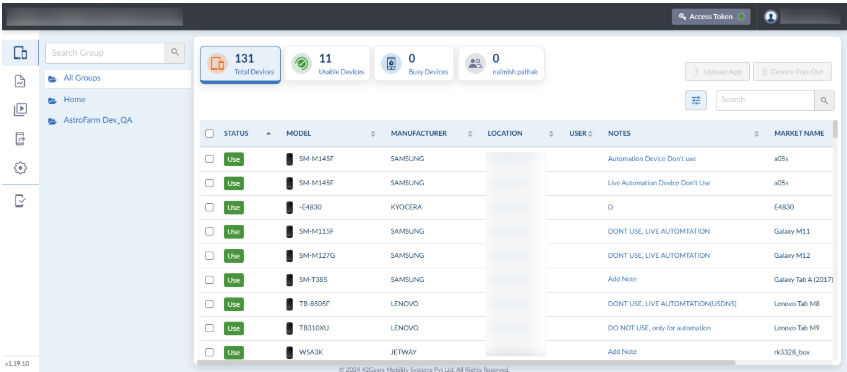Select the Busy Devices tab
This screenshot has height=372, width=847.
pyautogui.click(x=414, y=64)
